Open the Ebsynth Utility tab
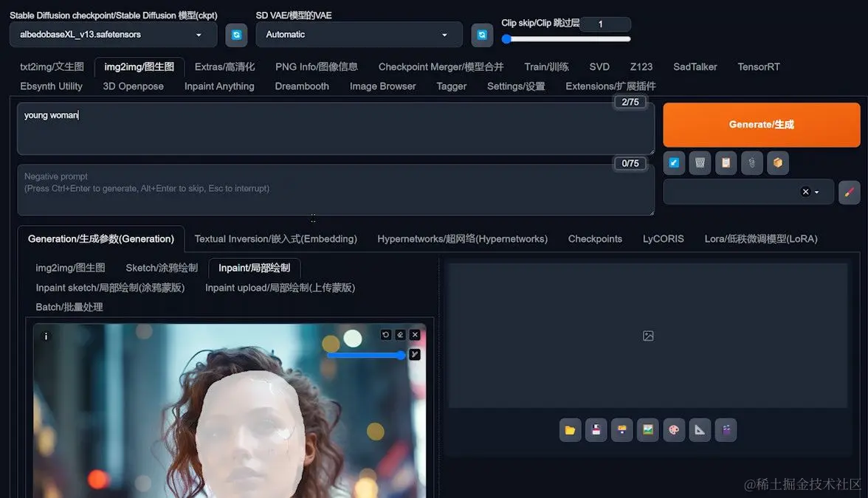The height and width of the screenshot is (498, 868). tap(51, 86)
